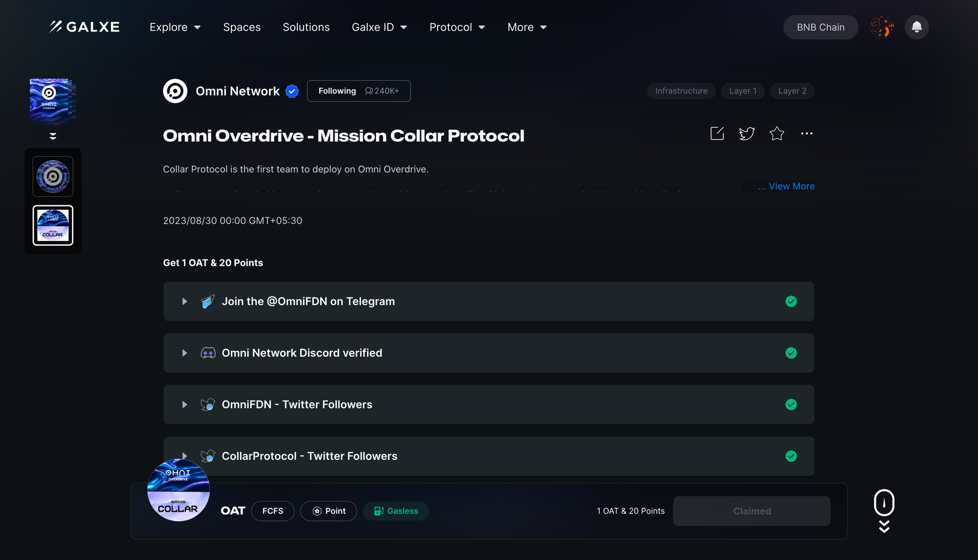
Task: Click the OmniFDN Twitter green checkmark
Action: pyautogui.click(x=791, y=405)
